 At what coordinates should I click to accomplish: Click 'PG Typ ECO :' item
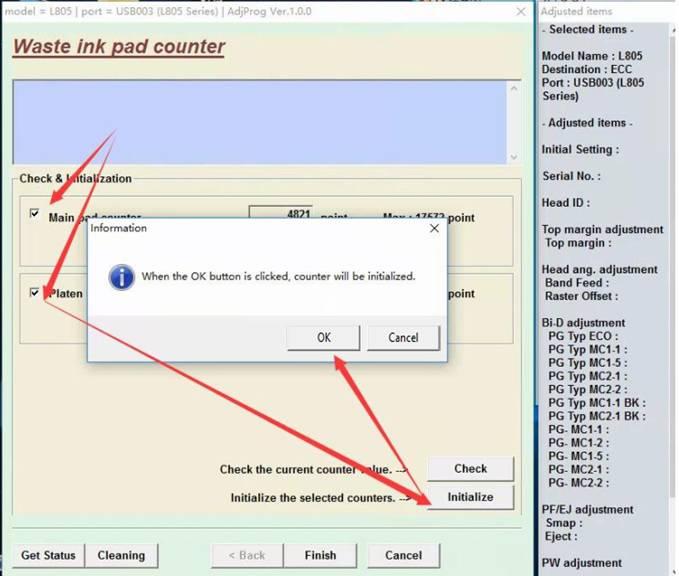[583, 336]
